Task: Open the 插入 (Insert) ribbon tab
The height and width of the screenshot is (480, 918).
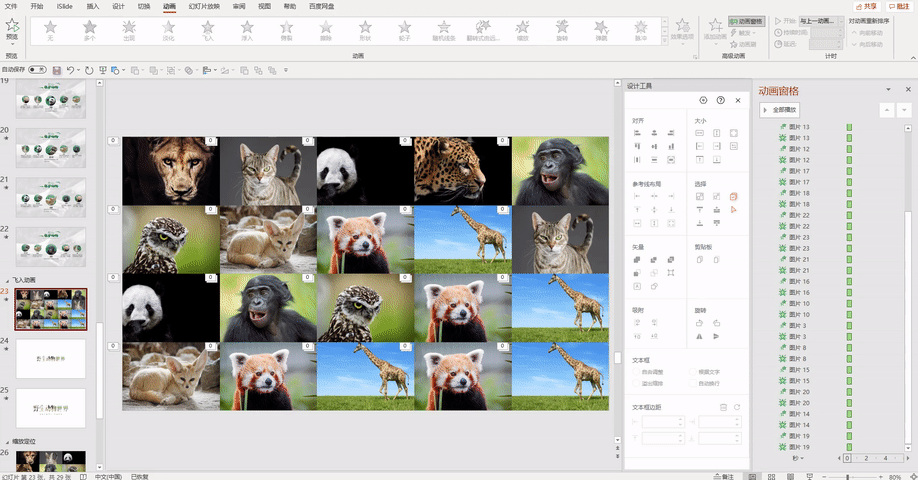Action: pos(93,6)
